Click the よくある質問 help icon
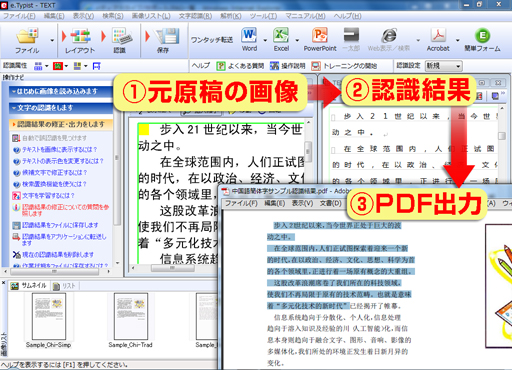 [220, 66]
